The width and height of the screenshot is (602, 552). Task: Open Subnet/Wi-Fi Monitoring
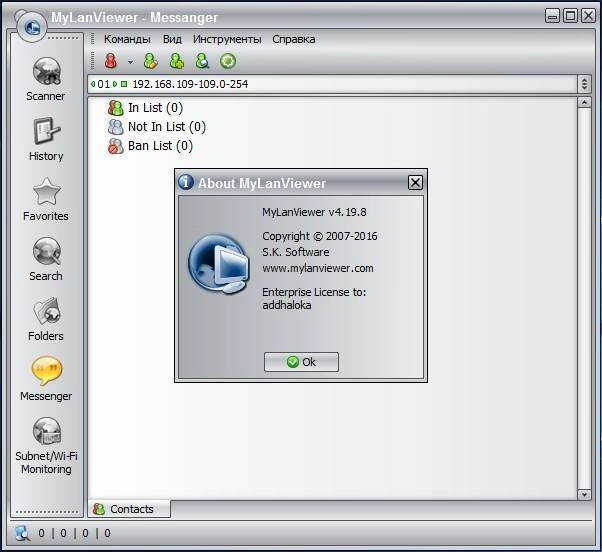46,446
